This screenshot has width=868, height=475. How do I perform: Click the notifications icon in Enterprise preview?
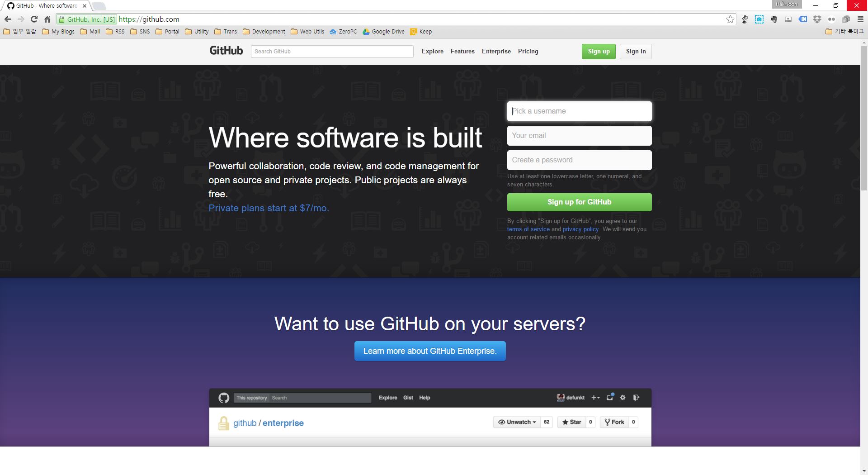(x=610, y=397)
